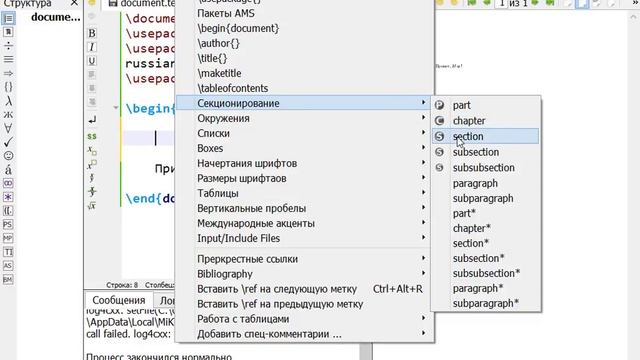
Task: Insert inline math with the $$ icon
Action: pyautogui.click(x=92, y=136)
